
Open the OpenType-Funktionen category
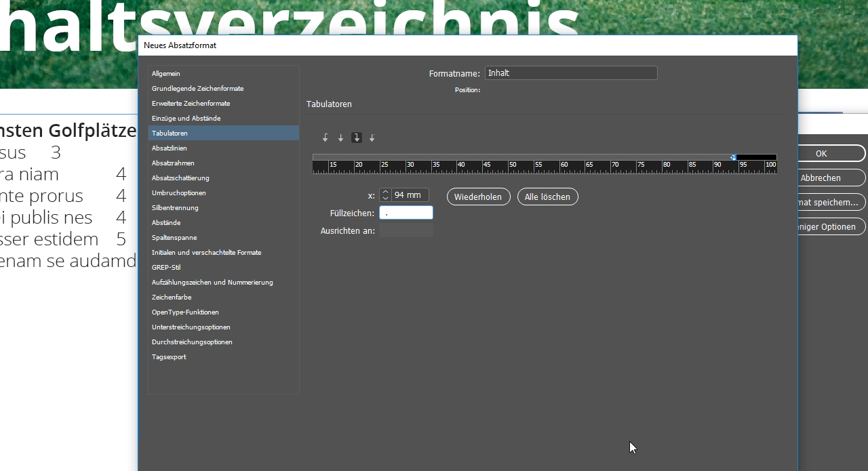pyautogui.click(x=223, y=312)
